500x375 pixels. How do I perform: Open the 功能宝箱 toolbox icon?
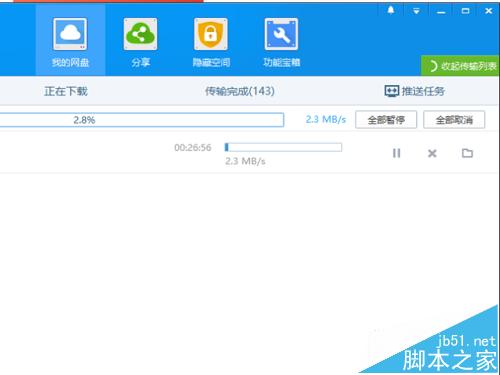point(281,34)
